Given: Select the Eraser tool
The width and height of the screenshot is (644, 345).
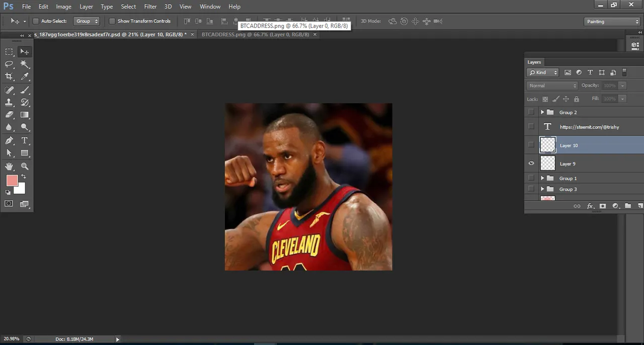Looking at the screenshot, I should coord(9,115).
